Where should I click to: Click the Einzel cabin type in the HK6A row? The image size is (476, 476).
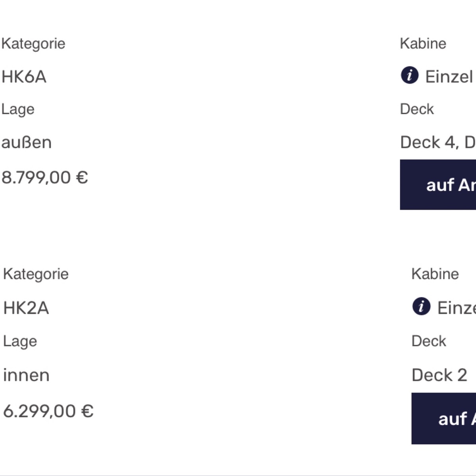coord(449,77)
